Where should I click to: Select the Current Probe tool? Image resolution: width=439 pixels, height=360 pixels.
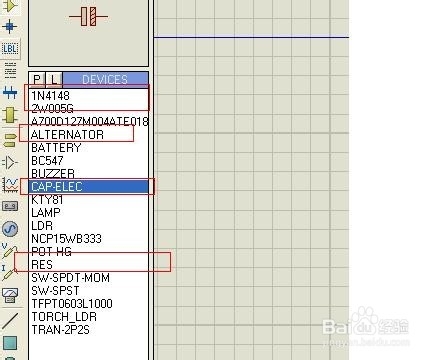coord(9,273)
